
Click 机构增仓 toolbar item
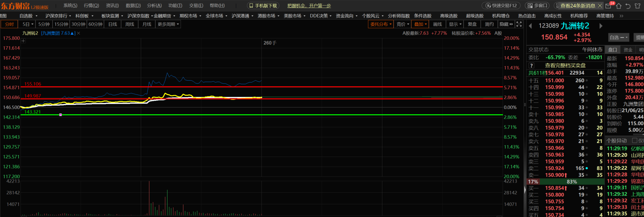[x=501, y=16]
